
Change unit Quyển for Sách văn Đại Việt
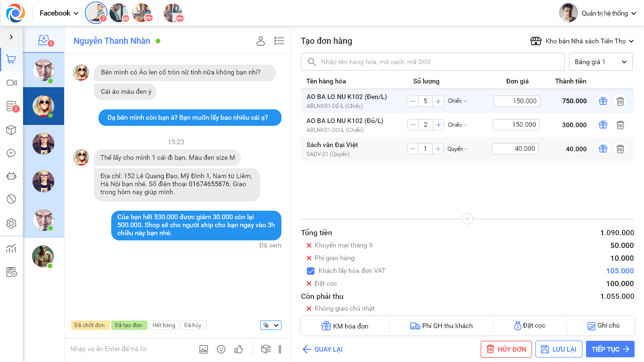click(x=457, y=149)
